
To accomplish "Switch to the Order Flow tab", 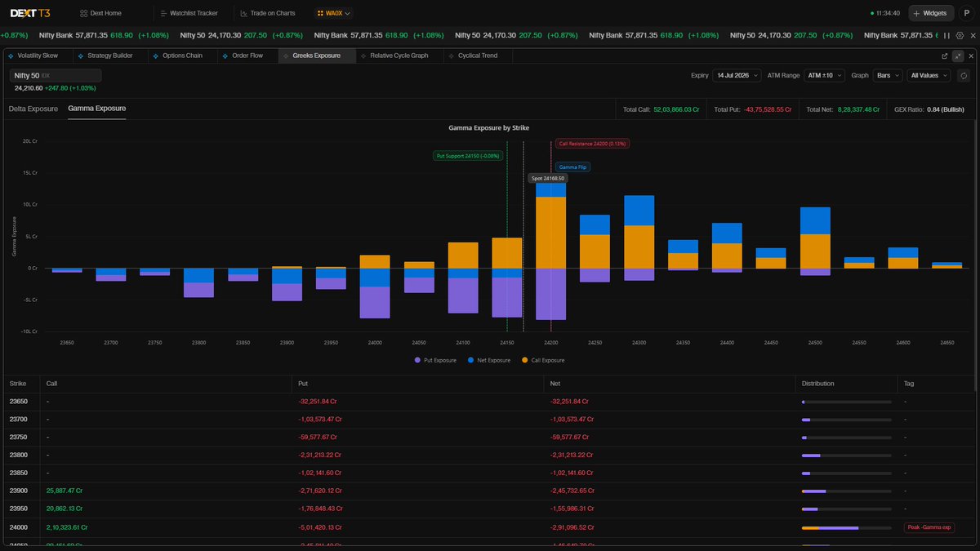I will (x=249, y=56).
